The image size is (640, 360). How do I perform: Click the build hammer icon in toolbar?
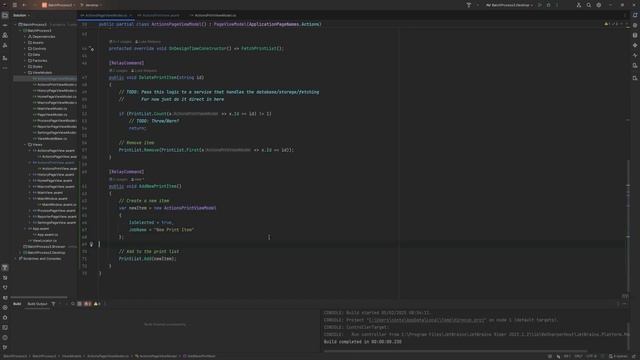(469, 5)
